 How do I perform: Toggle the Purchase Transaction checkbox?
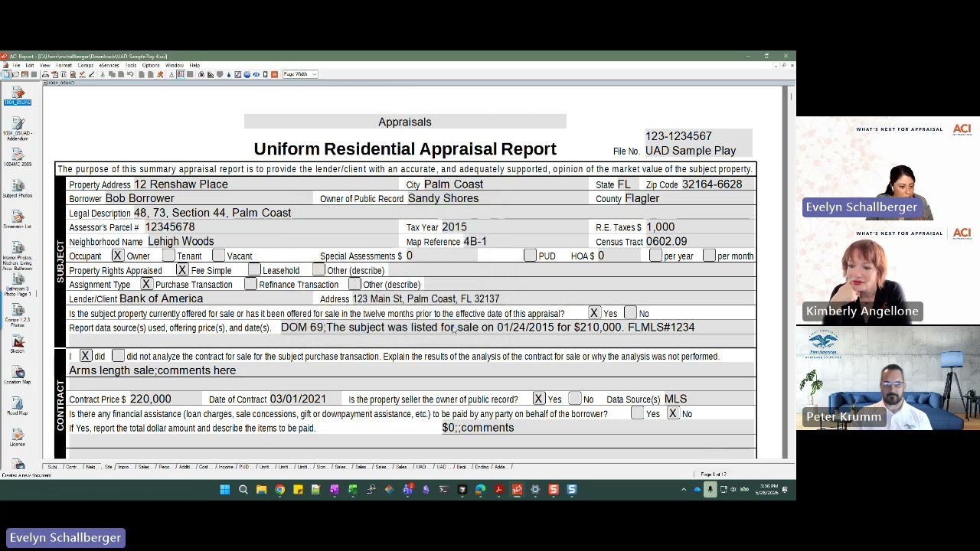coord(146,284)
